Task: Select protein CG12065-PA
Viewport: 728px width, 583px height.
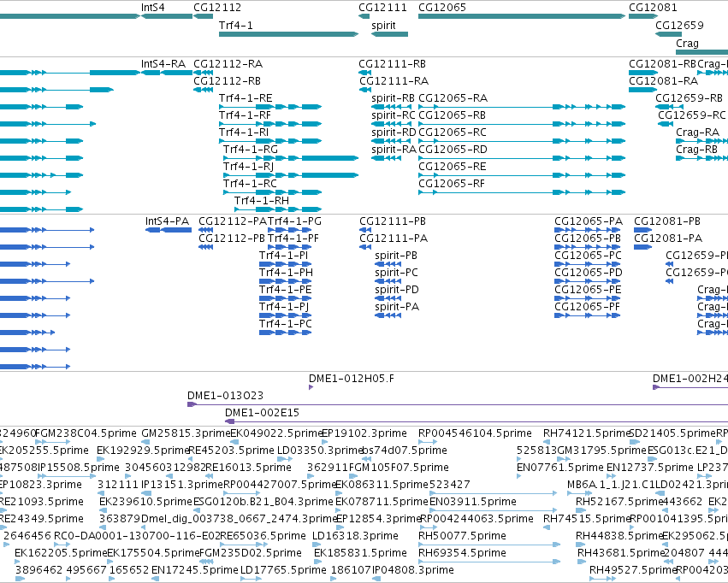Action: (x=588, y=230)
